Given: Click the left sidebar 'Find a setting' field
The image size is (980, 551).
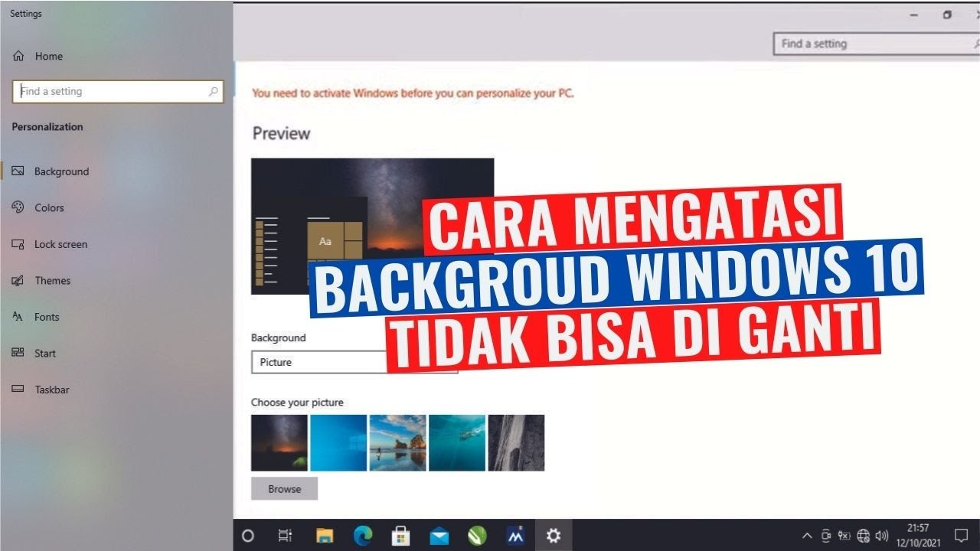Looking at the screenshot, I should [118, 91].
